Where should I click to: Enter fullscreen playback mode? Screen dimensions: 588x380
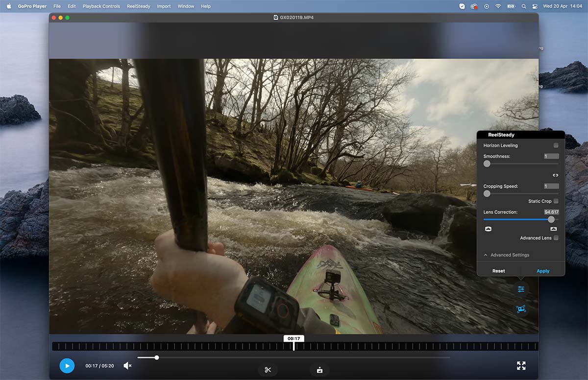click(521, 365)
